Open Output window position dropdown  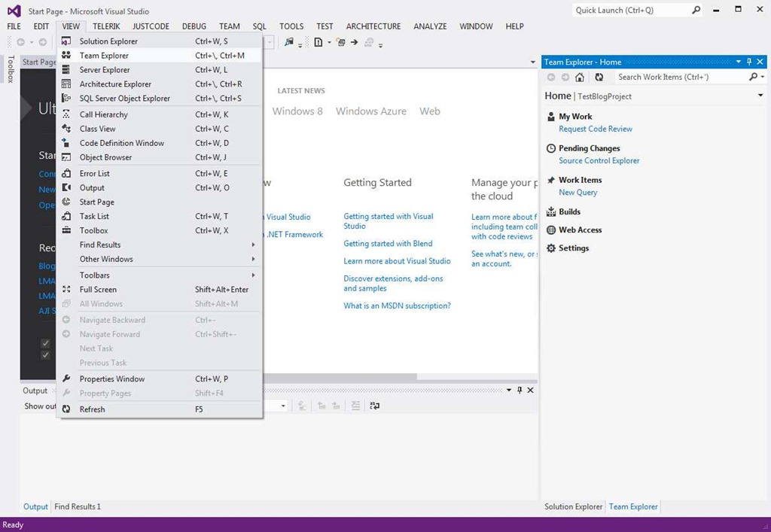pos(509,390)
